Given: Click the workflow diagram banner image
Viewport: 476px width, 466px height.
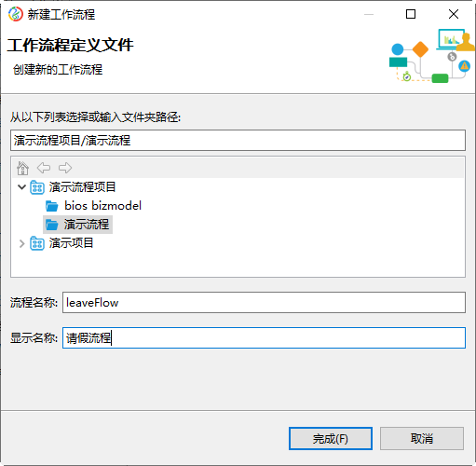Looking at the screenshot, I should pos(431,56).
